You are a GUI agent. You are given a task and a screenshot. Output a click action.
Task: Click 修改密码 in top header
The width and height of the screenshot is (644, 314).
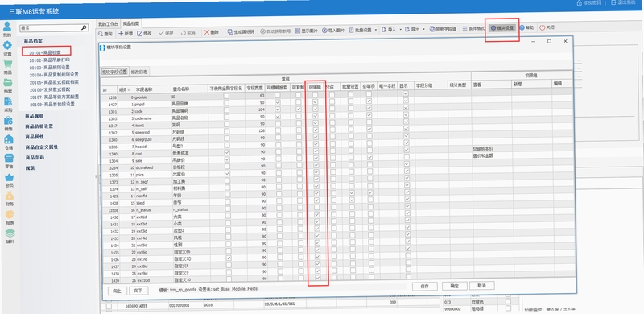click(x=588, y=2)
